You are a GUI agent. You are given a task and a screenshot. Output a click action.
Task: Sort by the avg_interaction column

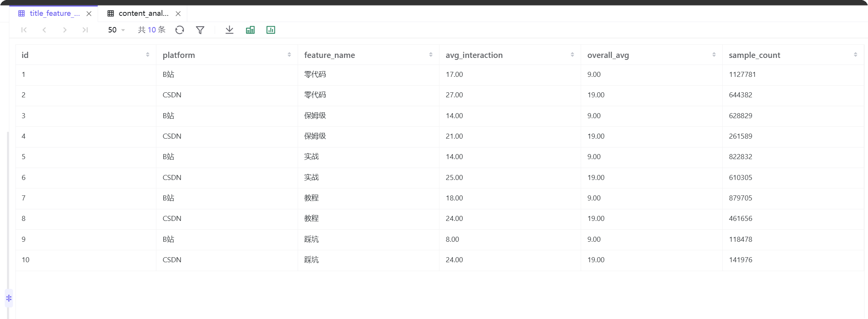[572, 55]
